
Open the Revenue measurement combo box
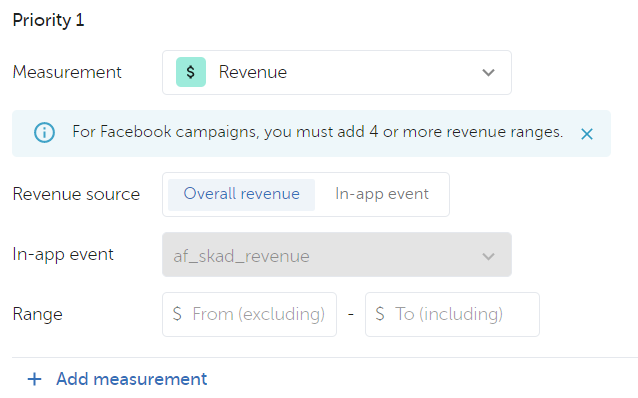(x=337, y=72)
